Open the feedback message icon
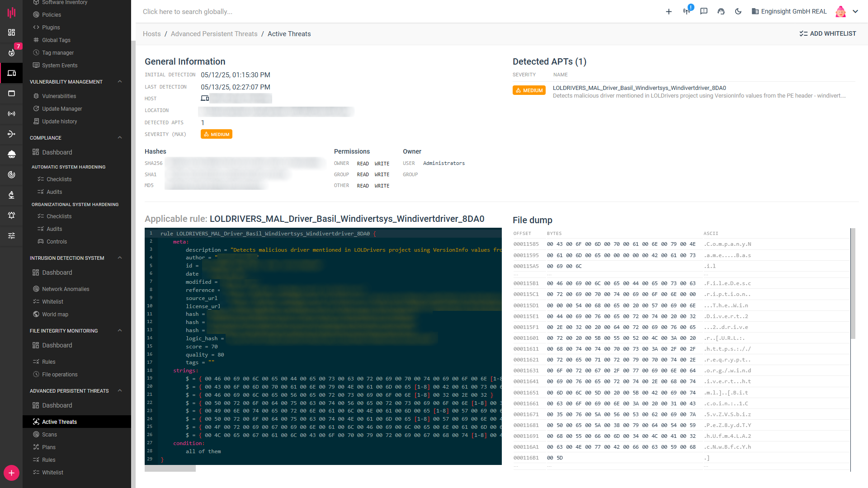Viewport: 868px width, 488px height. 704,11
